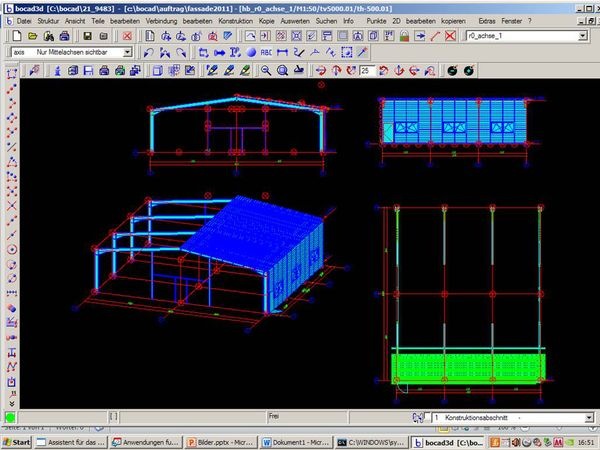Click the Windows Start button
Screen dimensions: 600x450
pyautogui.click(x=17, y=440)
